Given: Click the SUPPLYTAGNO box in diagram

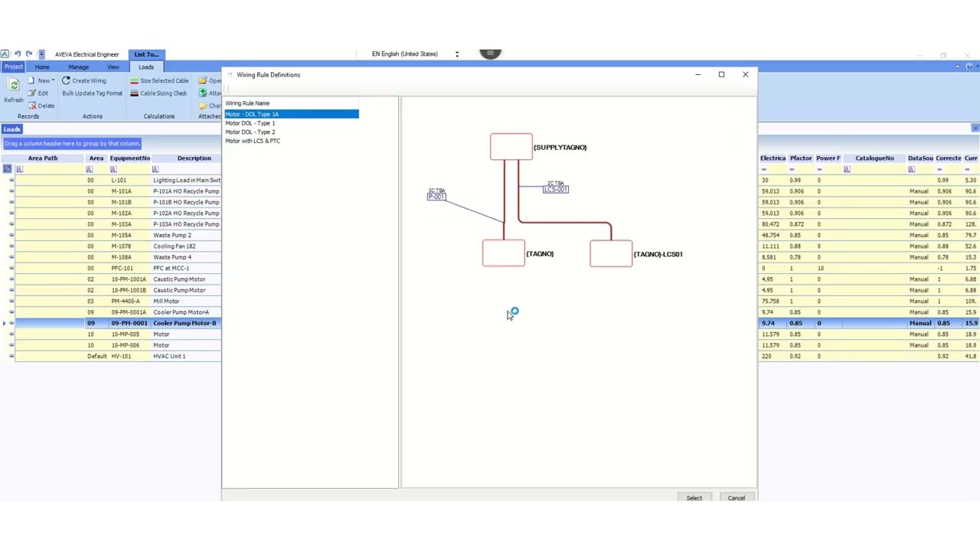Looking at the screenshot, I should [511, 147].
